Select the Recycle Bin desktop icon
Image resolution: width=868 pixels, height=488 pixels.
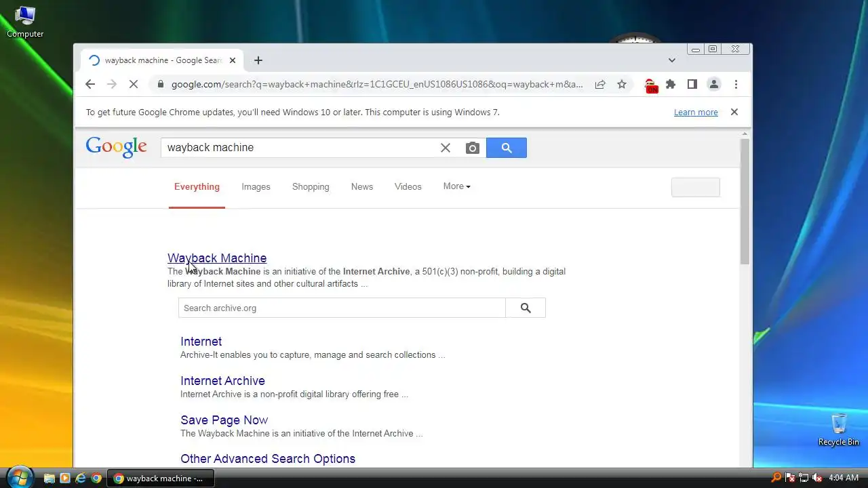pyautogui.click(x=839, y=430)
